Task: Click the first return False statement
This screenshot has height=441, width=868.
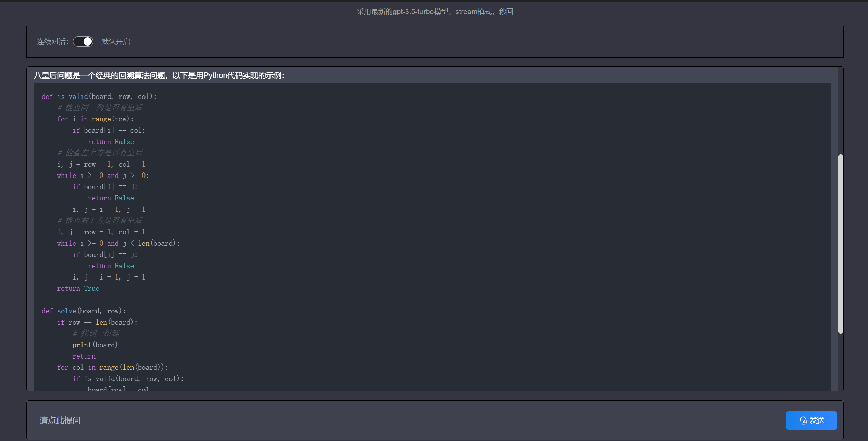Action: click(111, 141)
